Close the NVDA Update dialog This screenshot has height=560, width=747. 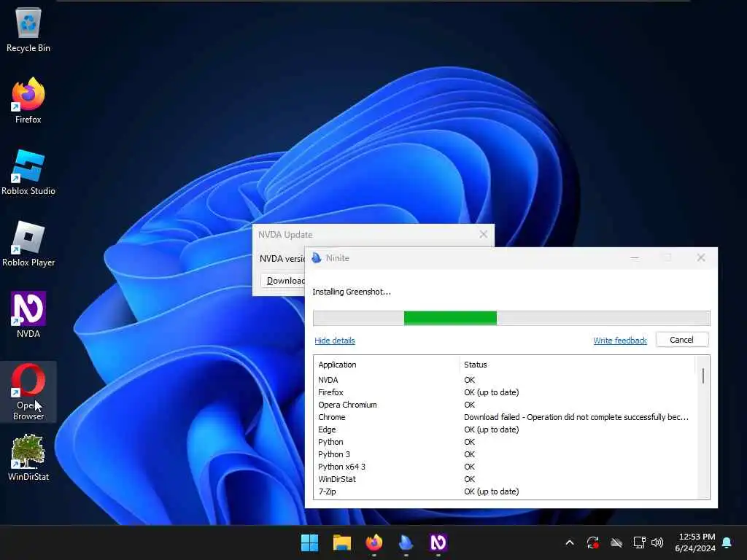(x=483, y=234)
